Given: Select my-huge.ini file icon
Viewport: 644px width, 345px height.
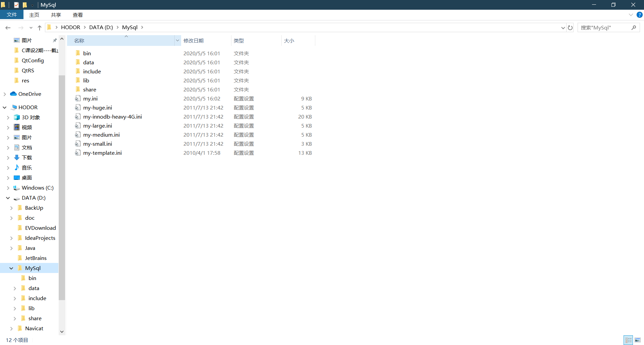Looking at the screenshot, I should pos(78,108).
